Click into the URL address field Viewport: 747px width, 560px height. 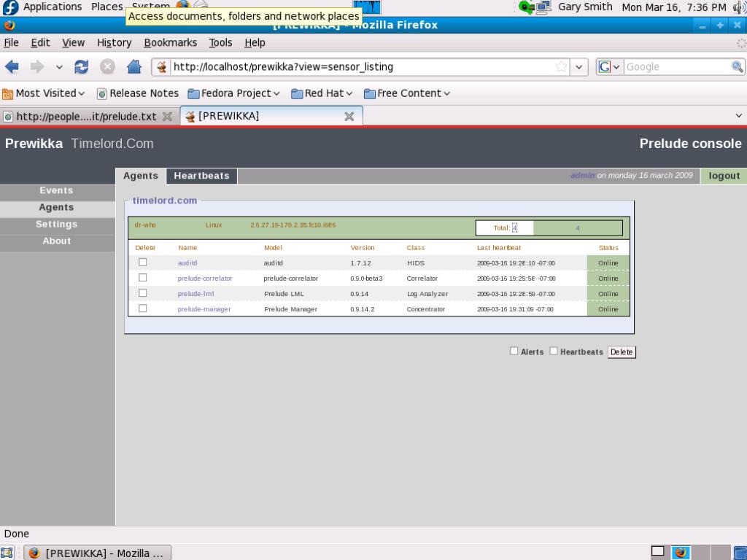pos(362,66)
